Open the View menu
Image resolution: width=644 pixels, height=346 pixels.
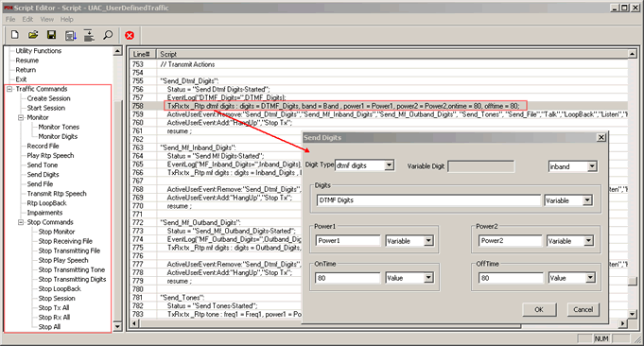(x=47, y=19)
